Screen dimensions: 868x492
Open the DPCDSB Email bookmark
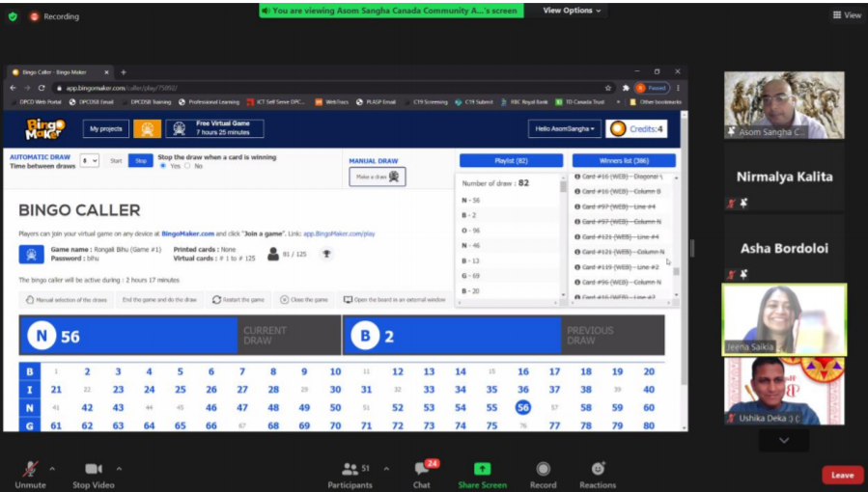click(x=92, y=102)
